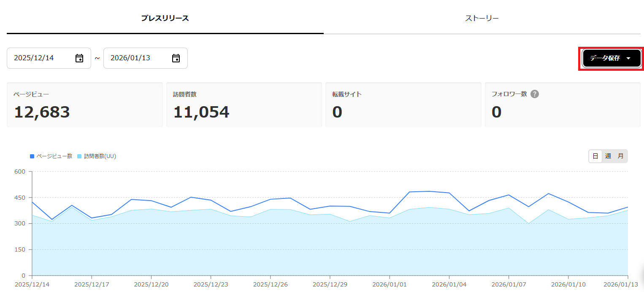Switch chart granularity to 週
This screenshot has height=292, width=644.
[608, 156]
